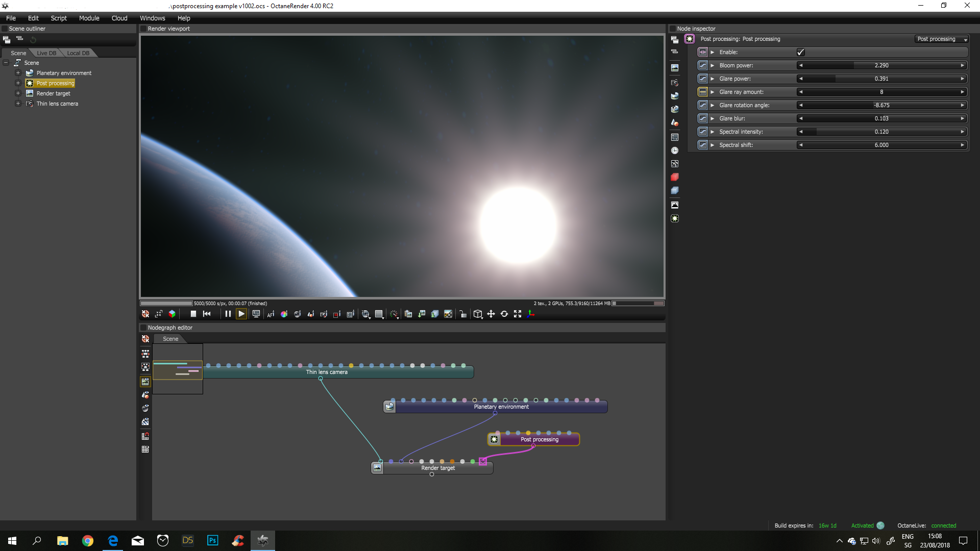Click the pause render button
Viewport: 980px width, 551px height.
[228, 314]
